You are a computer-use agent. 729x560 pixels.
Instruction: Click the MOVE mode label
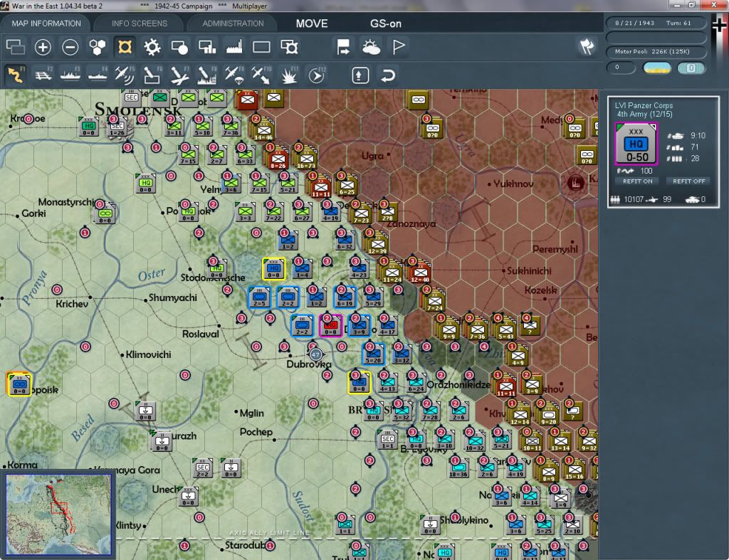point(312,23)
